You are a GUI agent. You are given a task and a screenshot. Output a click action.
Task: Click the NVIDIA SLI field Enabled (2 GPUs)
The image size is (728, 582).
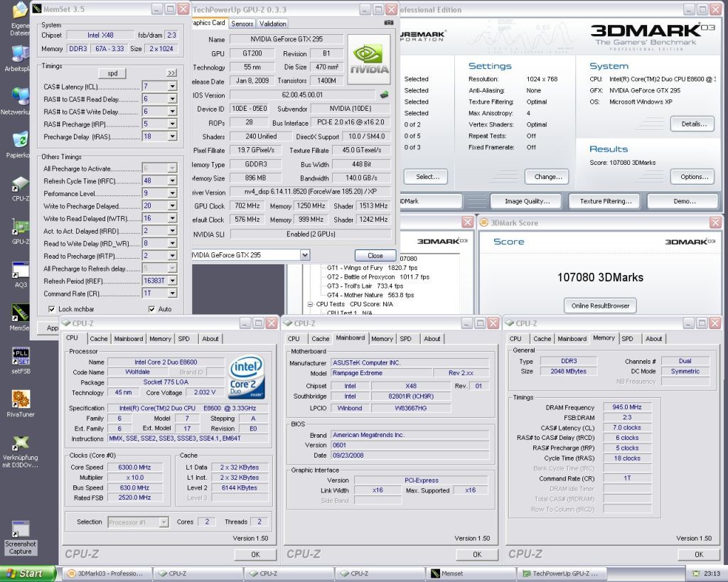(311, 234)
